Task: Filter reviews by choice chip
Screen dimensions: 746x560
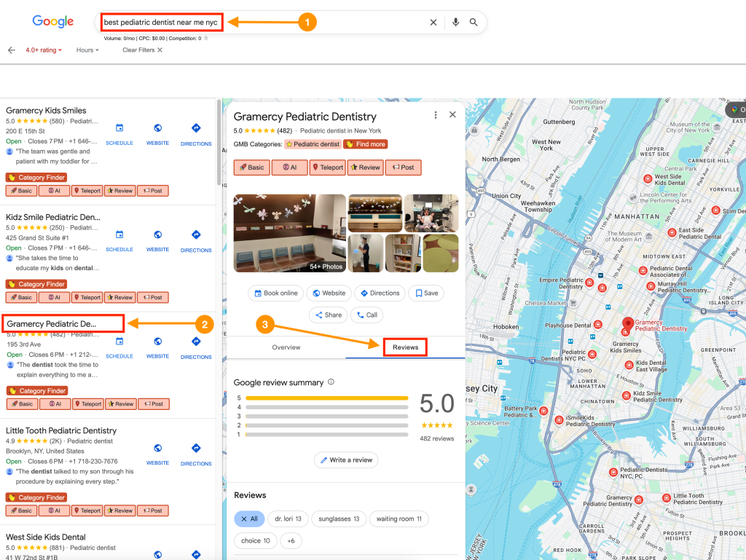Action: tap(256, 541)
